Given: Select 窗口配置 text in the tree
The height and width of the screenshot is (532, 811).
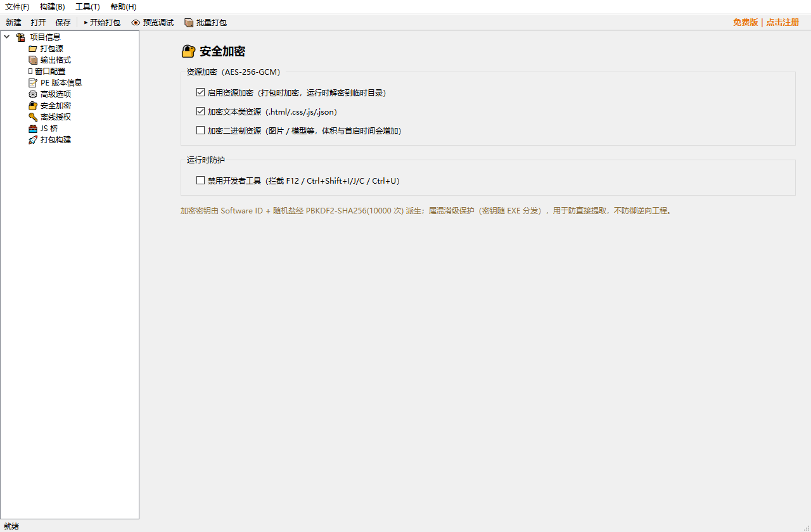Looking at the screenshot, I should [x=50, y=72].
